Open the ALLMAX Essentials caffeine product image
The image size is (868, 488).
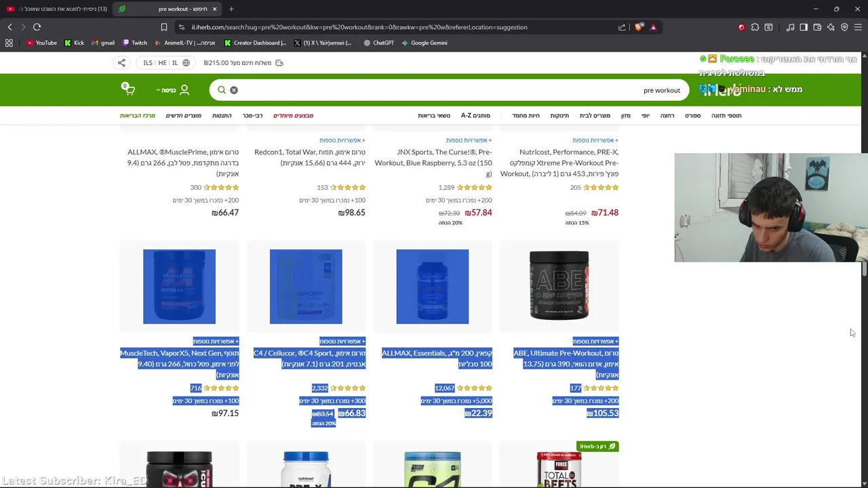point(433,286)
